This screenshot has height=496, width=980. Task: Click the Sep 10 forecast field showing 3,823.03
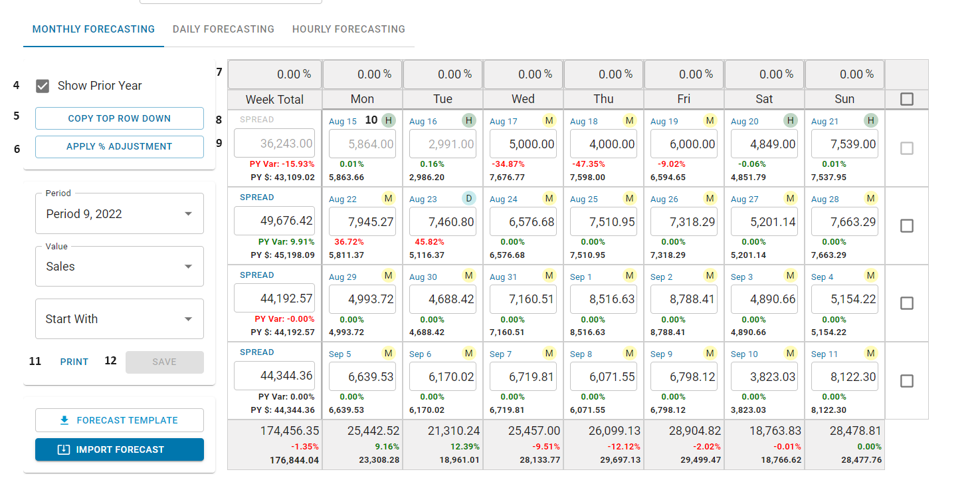(764, 376)
